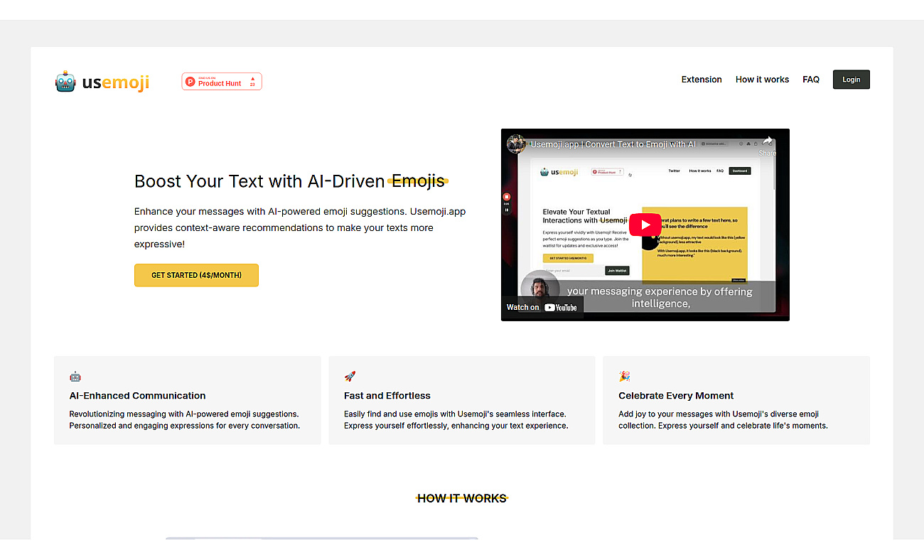
Task: Click the robot emoji in AI-Enhanced card
Action: click(x=75, y=377)
